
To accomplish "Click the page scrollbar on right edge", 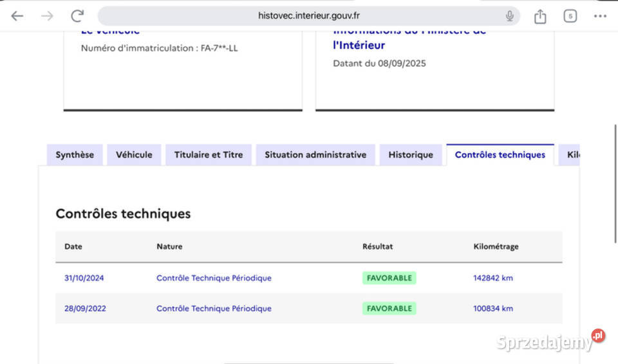I will tap(615, 161).
